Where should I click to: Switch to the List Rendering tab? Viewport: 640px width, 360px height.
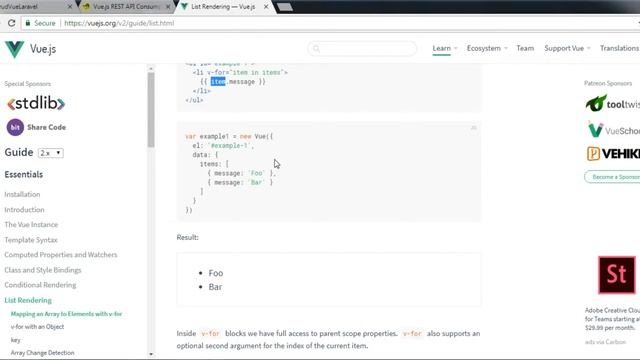[223, 7]
